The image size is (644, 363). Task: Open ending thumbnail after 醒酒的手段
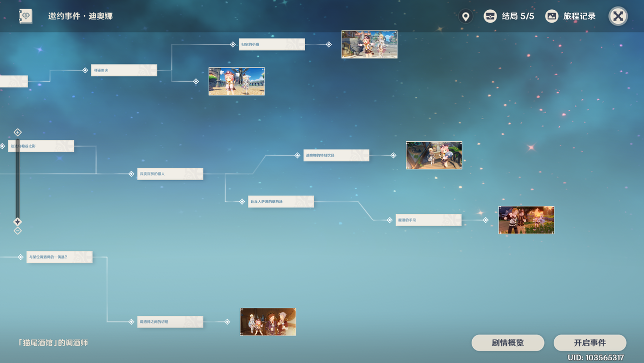coord(526,220)
